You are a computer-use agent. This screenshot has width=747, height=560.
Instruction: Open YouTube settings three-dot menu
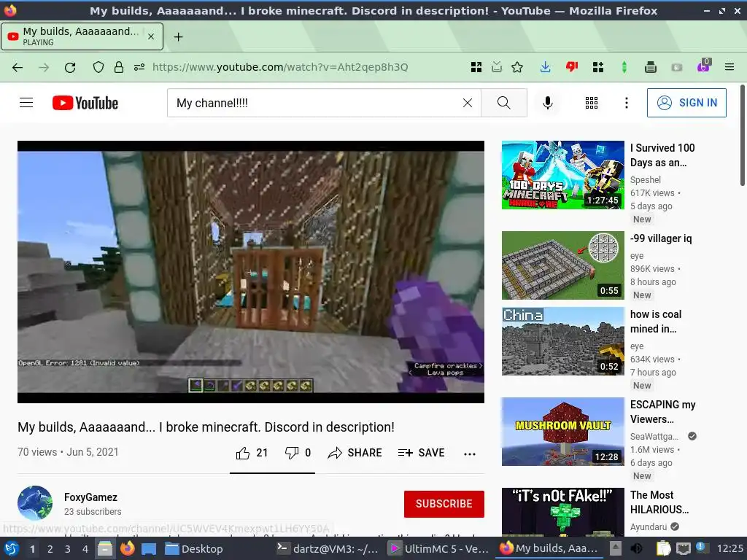click(627, 103)
